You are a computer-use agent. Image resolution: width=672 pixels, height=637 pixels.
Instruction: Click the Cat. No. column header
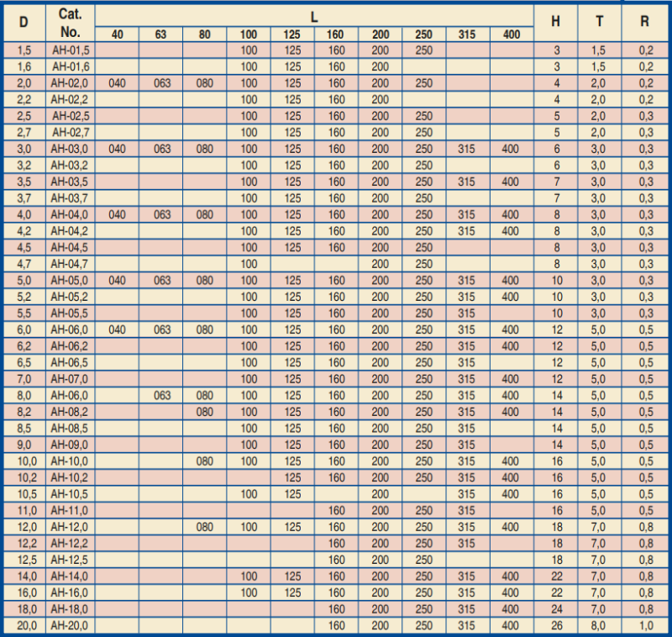click(70, 22)
